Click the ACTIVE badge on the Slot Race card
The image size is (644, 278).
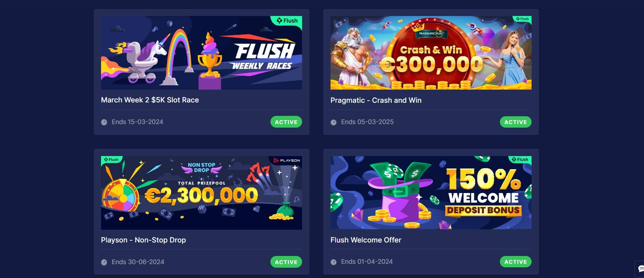286,122
